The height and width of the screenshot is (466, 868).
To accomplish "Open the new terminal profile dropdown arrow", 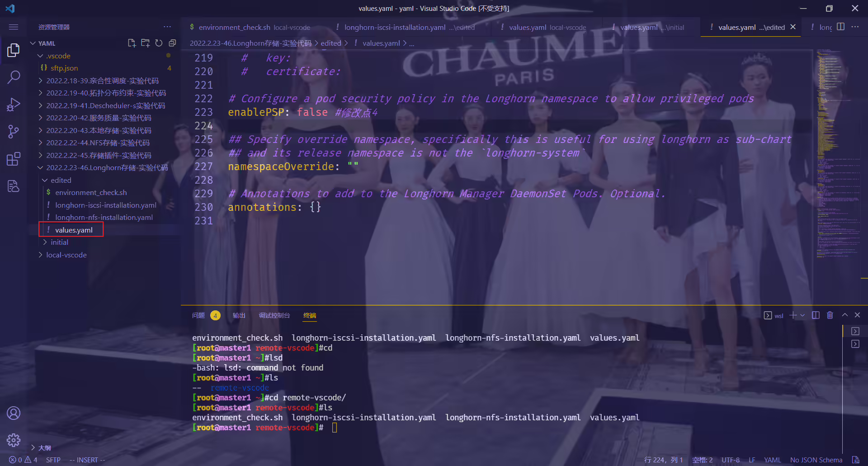I will click(x=802, y=315).
